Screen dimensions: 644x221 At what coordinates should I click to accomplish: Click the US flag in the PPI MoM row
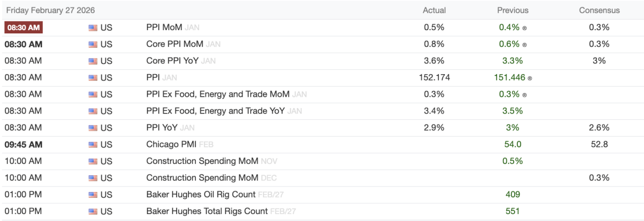93,27
